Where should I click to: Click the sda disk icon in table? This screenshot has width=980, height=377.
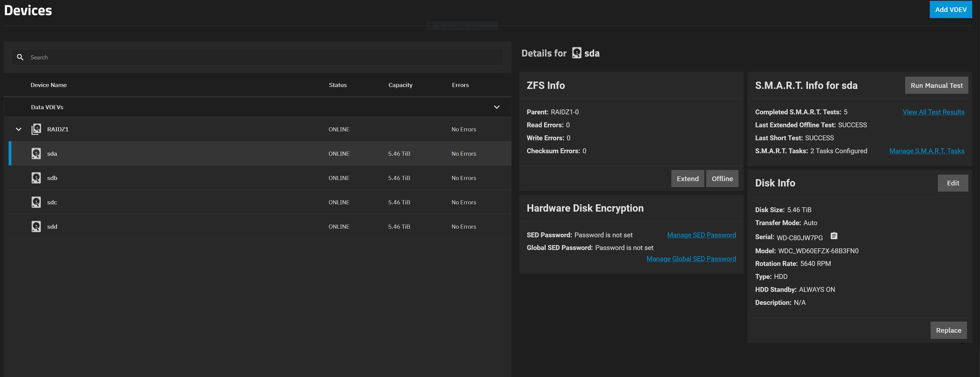coord(36,154)
